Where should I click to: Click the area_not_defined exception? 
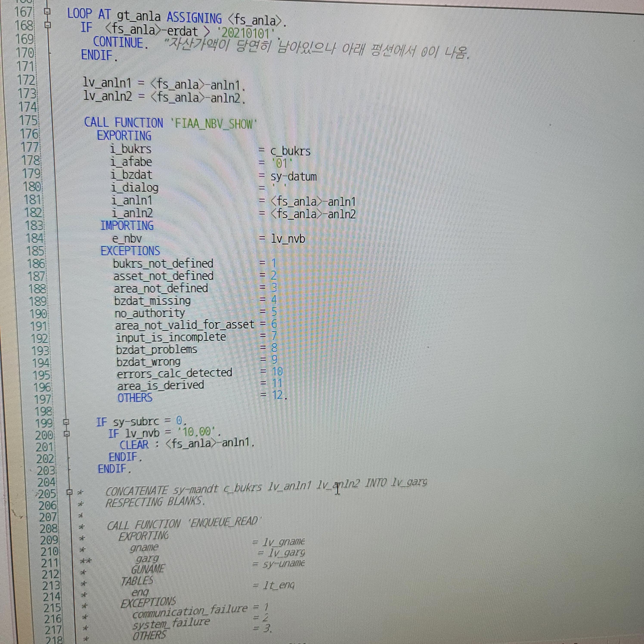[x=161, y=288]
